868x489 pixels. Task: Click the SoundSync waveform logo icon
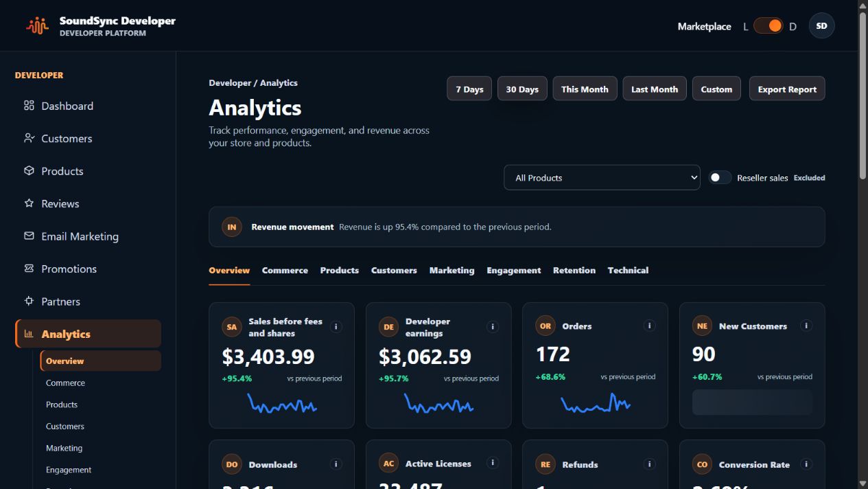[38, 26]
